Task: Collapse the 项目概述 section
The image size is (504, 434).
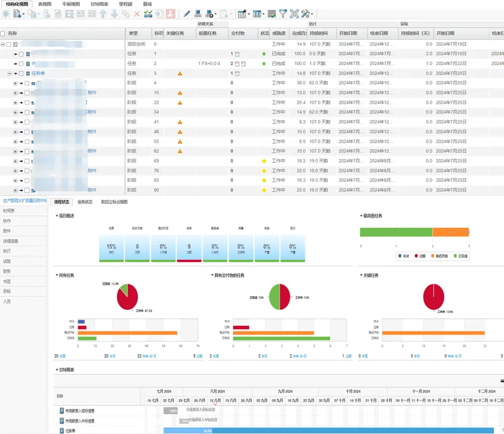Action: pos(56,216)
